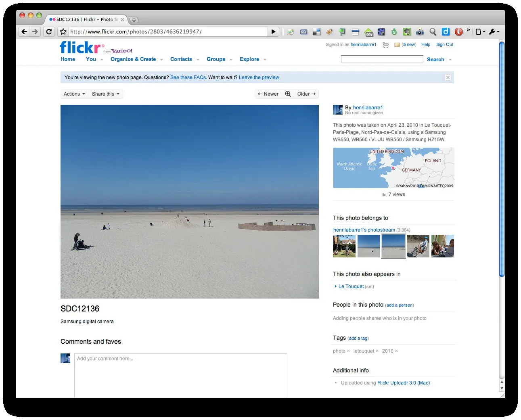The width and height of the screenshot is (521, 420).
Task: Open the 99+ house extension icon
Action: (x=368, y=32)
